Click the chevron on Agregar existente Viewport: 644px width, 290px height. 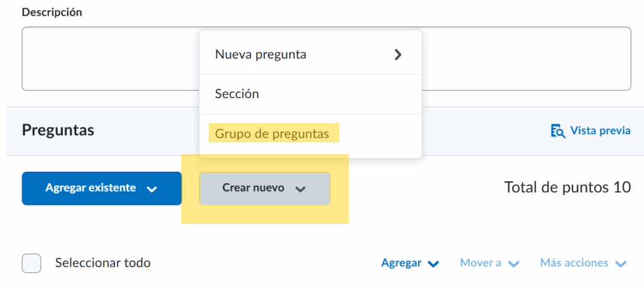click(x=151, y=189)
